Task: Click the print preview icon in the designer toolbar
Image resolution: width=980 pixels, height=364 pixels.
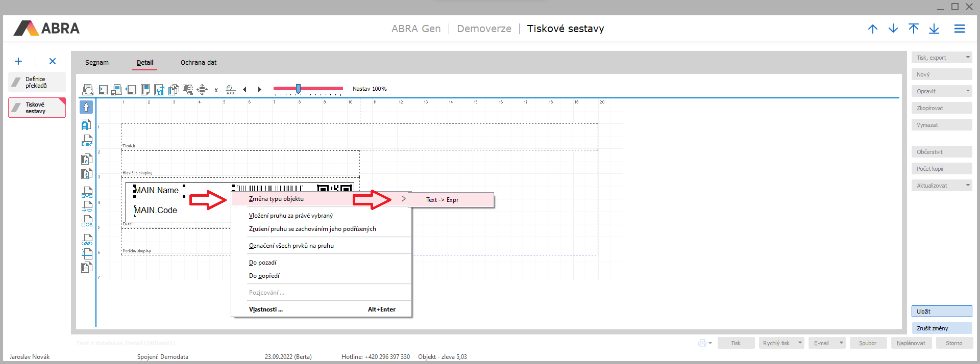Action: tap(88, 90)
